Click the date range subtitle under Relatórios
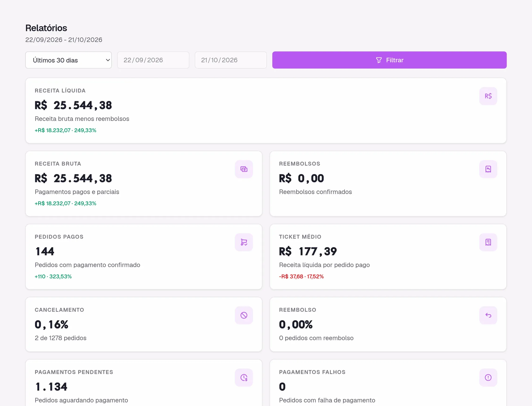The height and width of the screenshot is (406, 532). tap(64, 40)
